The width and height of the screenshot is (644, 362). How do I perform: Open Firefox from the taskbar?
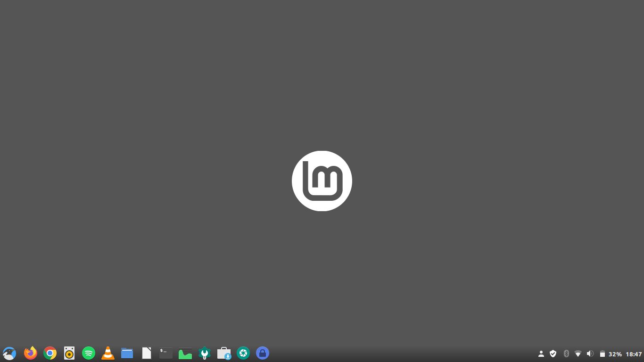click(30, 353)
